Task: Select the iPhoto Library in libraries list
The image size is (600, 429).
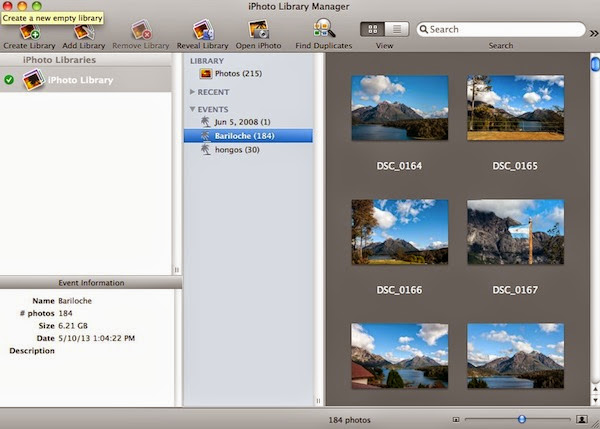Action: click(x=86, y=80)
